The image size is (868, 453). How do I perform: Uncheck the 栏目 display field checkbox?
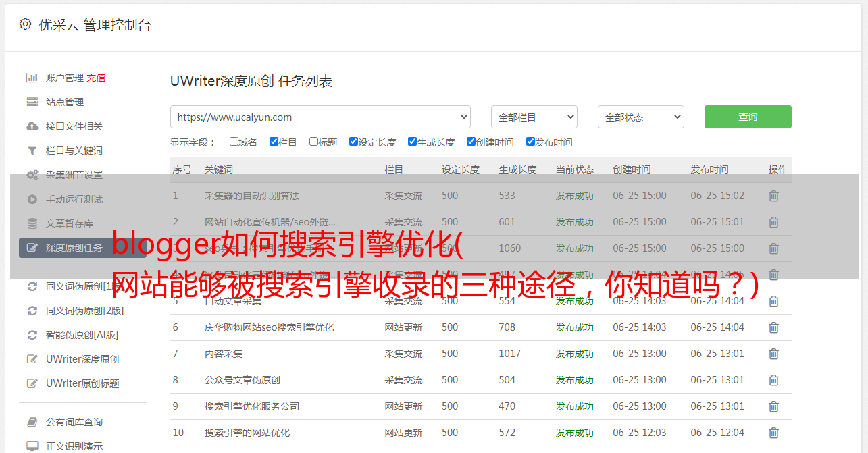(274, 142)
